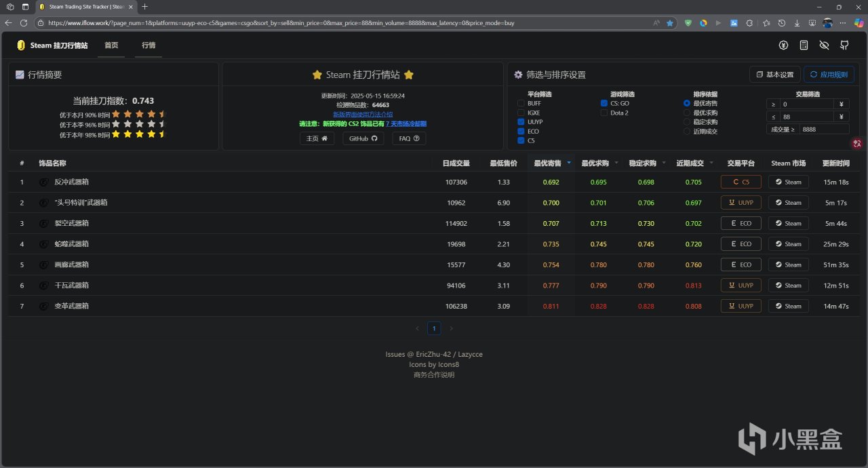Switch to 首页 tab
The image size is (868, 468).
[x=111, y=45]
